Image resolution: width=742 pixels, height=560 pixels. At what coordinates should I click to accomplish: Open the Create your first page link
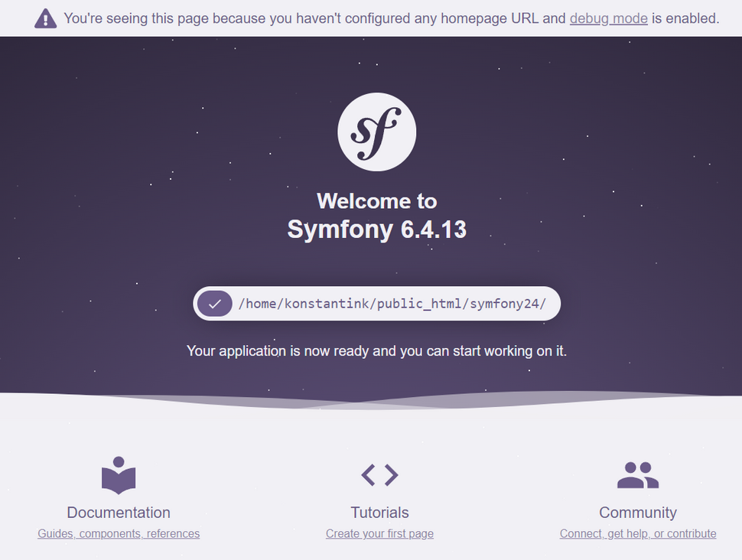point(379,533)
